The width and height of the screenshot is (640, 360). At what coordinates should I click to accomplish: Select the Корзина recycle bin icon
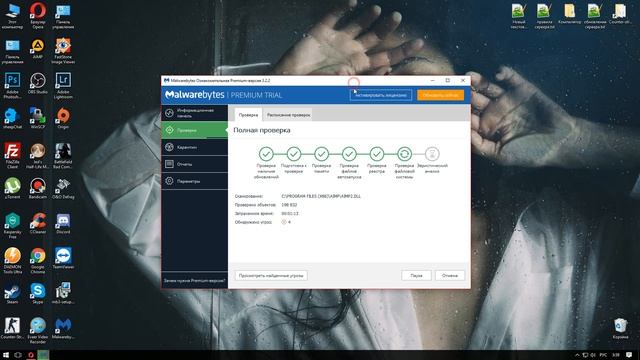pos(620,329)
